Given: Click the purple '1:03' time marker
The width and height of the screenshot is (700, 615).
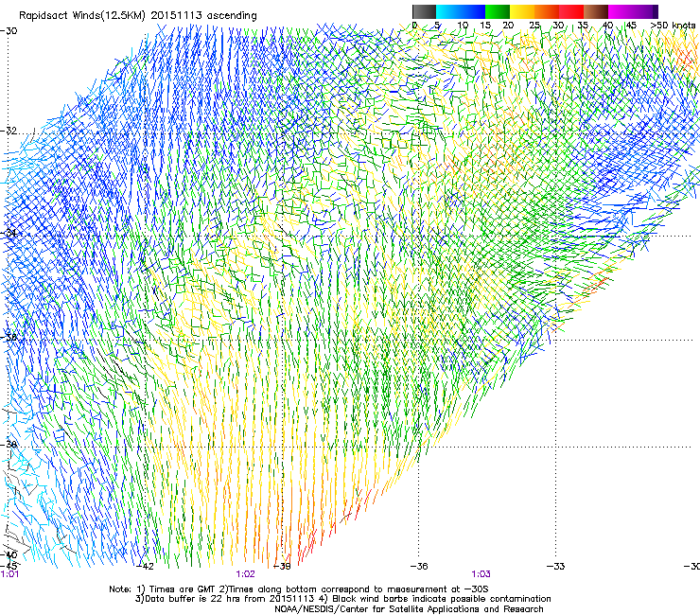Looking at the screenshot, I should pos(481,574).
